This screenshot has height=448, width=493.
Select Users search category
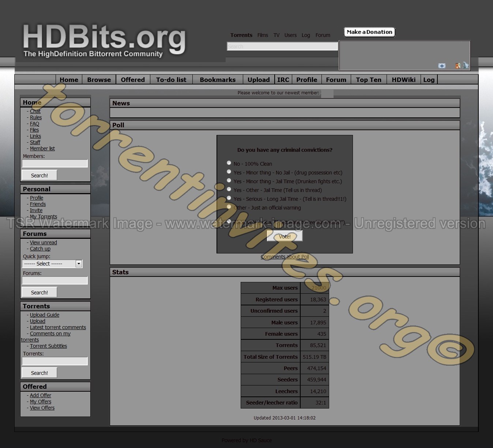coord(290,35)
